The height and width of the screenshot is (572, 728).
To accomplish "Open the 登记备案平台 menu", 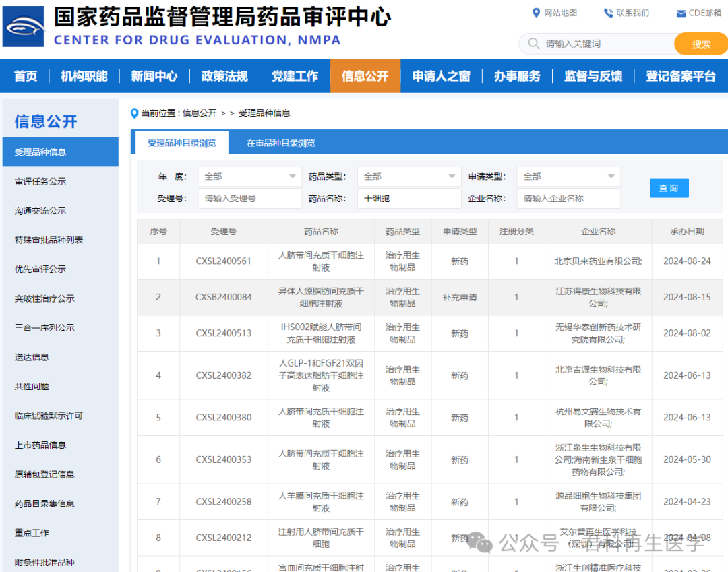I will [681, 76].
